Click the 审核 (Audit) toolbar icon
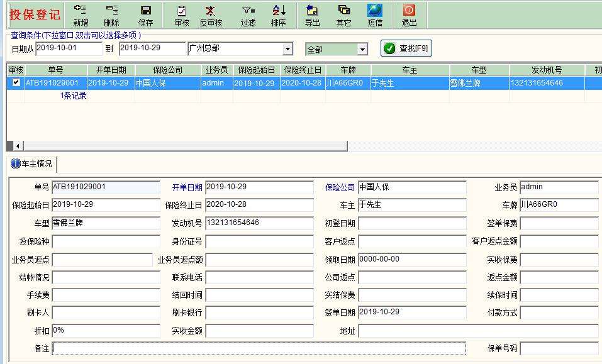This screenshot has height=364, width=602. (182, 15)
